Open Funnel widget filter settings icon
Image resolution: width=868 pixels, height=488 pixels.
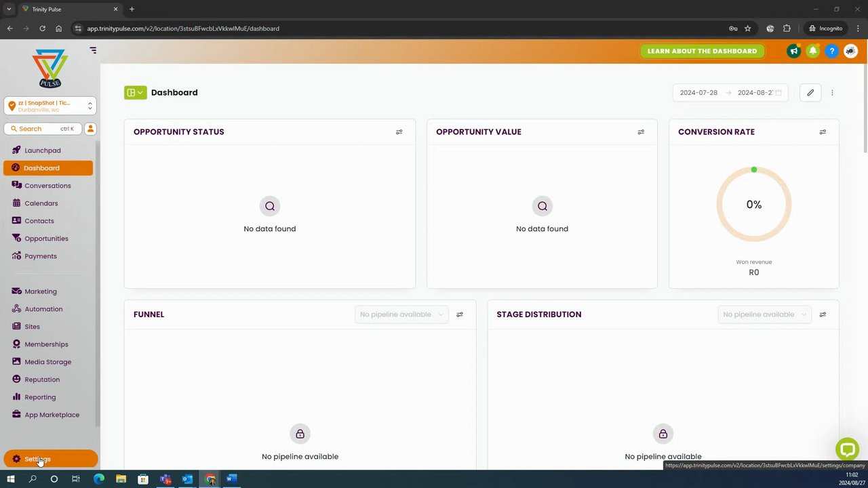tap(460, 314)
